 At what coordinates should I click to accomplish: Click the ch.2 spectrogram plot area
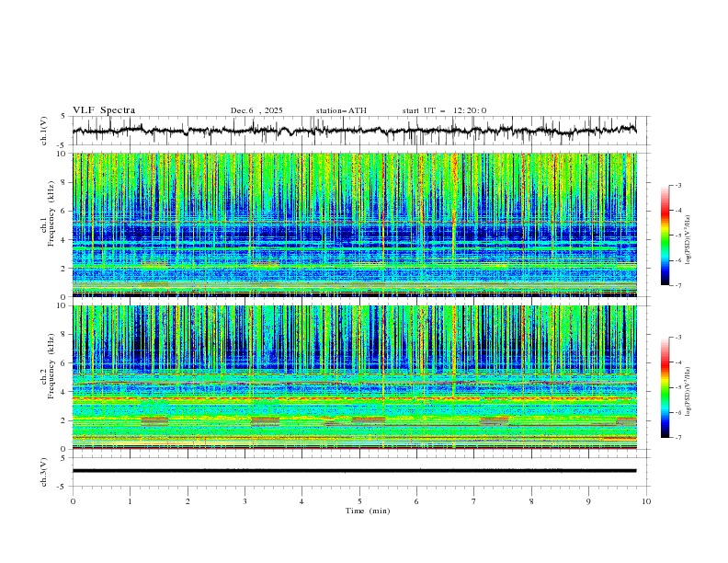[x=354, y=377]
